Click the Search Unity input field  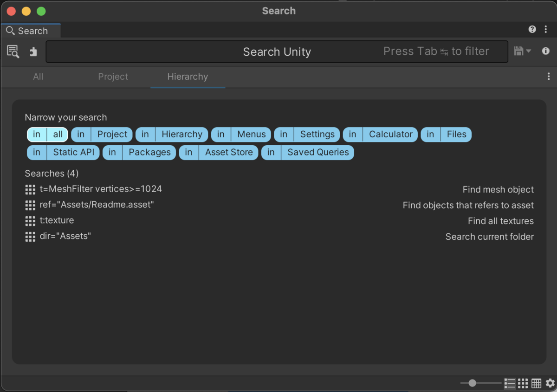pyautogui.click(x=277, y=51)
